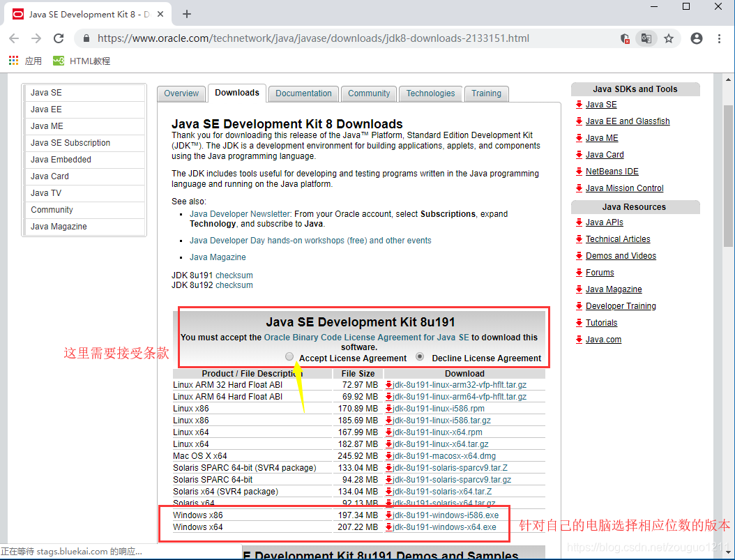Select Accept License Agreement radio button
The width and height of the screenshot is (735, 560).
(x=289, y=356)
